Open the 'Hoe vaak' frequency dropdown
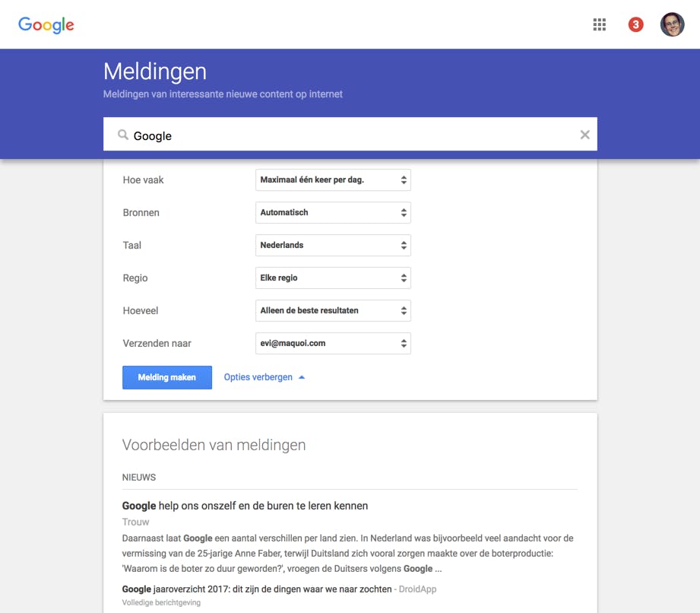The height and width of the screenshot is (613, 700). (333, 180)
